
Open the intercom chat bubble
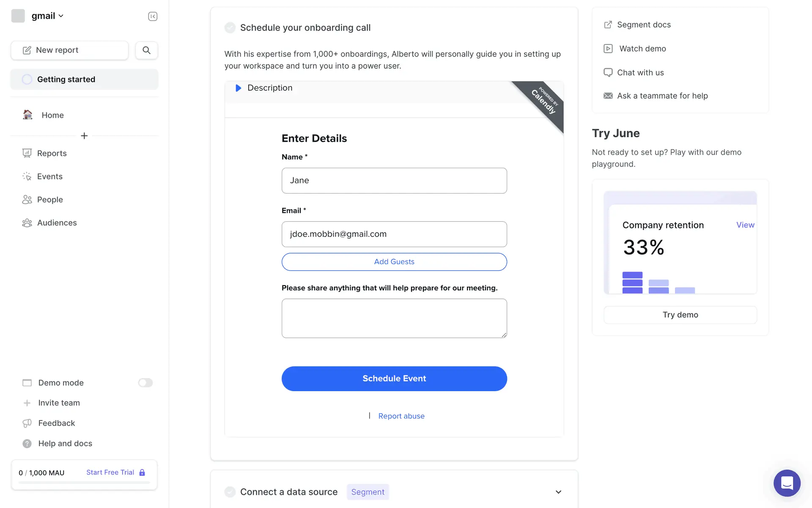pos(787,483)
